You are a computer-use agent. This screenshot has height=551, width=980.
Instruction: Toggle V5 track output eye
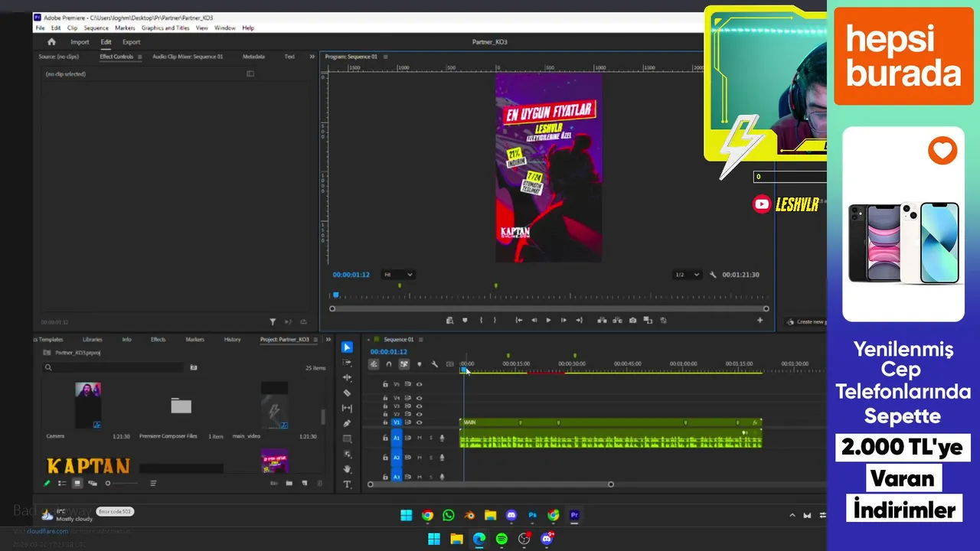(x=419, y=384)
